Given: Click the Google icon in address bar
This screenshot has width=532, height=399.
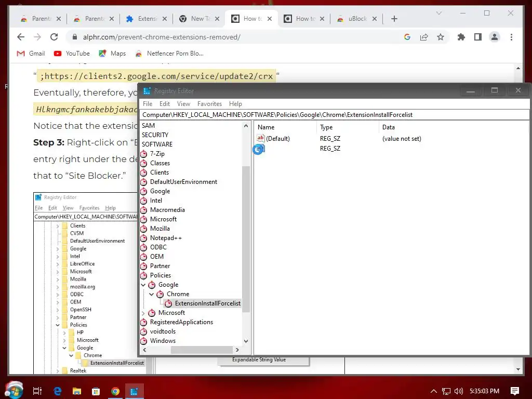Looking at the screenshot, I should tap(407, 37).
